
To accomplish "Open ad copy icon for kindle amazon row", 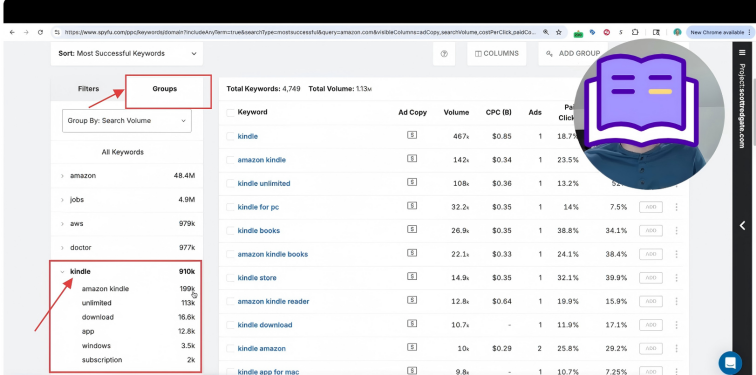I will click(x=412, y=347).
